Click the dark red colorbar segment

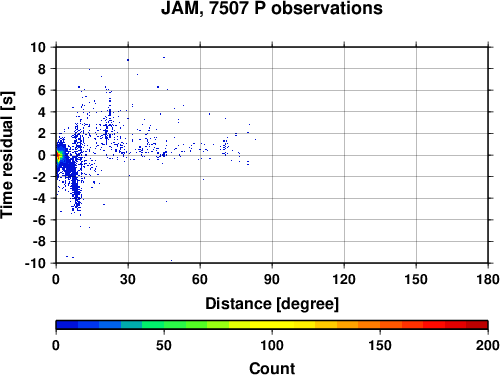(x=477, y=325)
